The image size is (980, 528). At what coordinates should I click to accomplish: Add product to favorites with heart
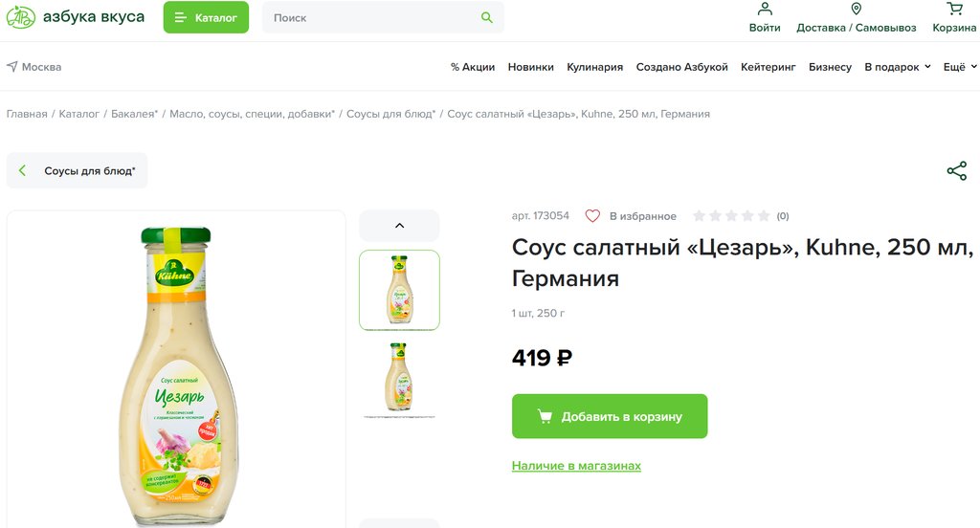click(592, 216)
